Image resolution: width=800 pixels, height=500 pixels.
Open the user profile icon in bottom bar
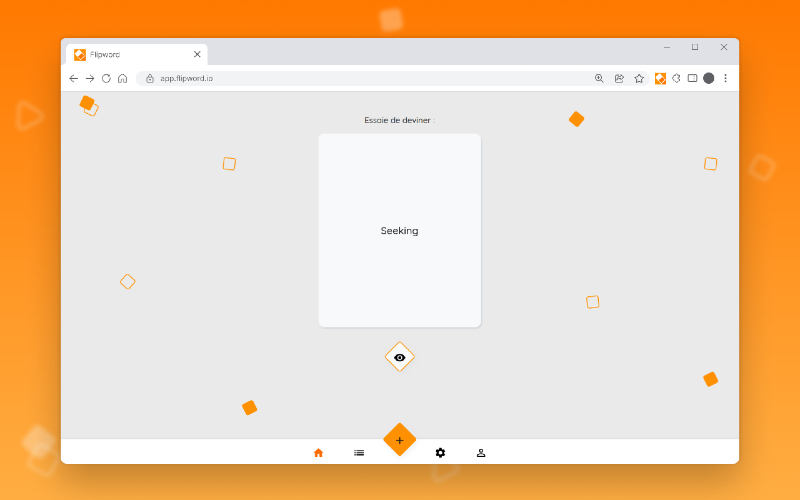click(x=481, y=453)
